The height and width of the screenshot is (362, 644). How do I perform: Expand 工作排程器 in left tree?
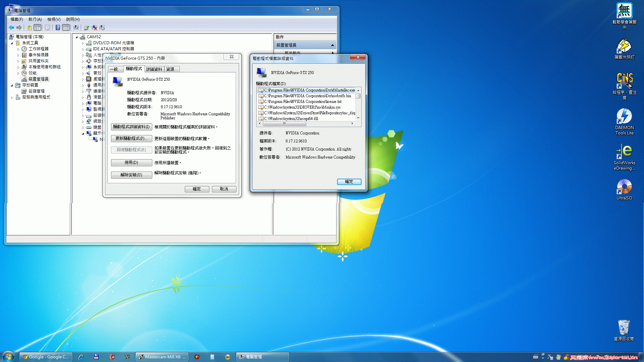click(x=18, y=49)
